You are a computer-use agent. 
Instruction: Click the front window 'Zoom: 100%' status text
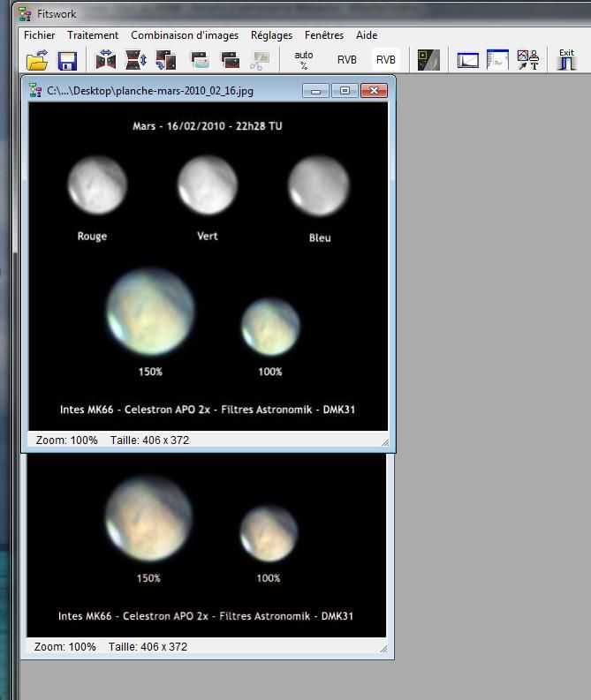point(66,440)
